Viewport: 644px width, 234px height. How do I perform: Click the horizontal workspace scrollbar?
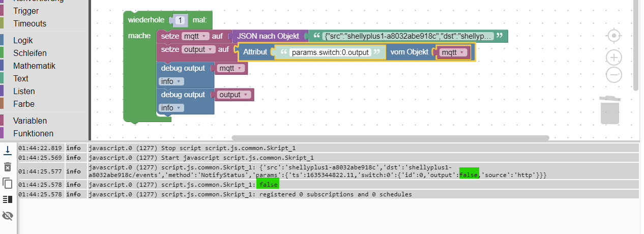[x=391, y=138]
